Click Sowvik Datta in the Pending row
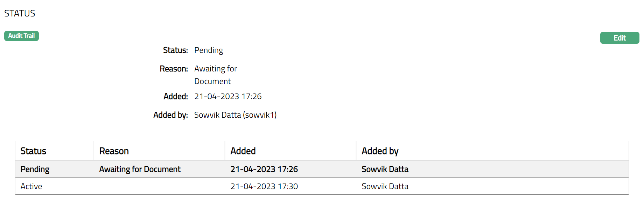 click(x=385, y=169)
